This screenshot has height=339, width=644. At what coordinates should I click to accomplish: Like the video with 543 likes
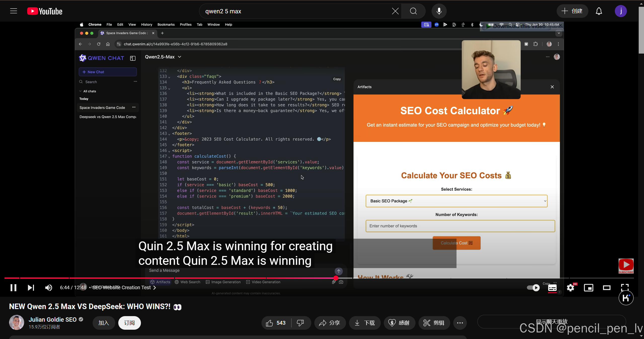276,323
